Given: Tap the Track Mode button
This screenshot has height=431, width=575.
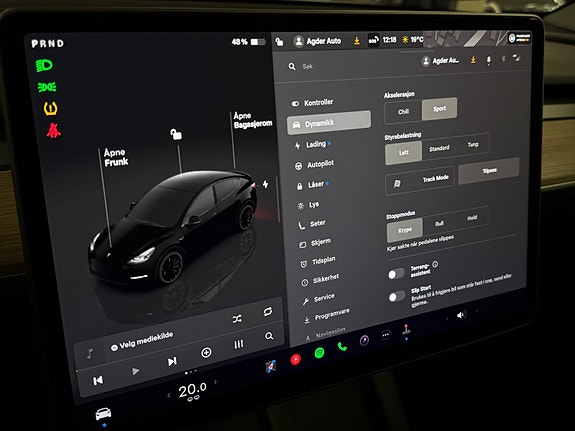Looking at the screenshot, I should pyautogui.click(x=420, y=180).
